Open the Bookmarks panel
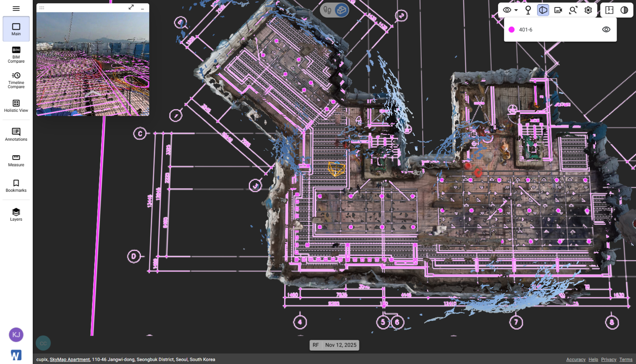 [16, 186]
